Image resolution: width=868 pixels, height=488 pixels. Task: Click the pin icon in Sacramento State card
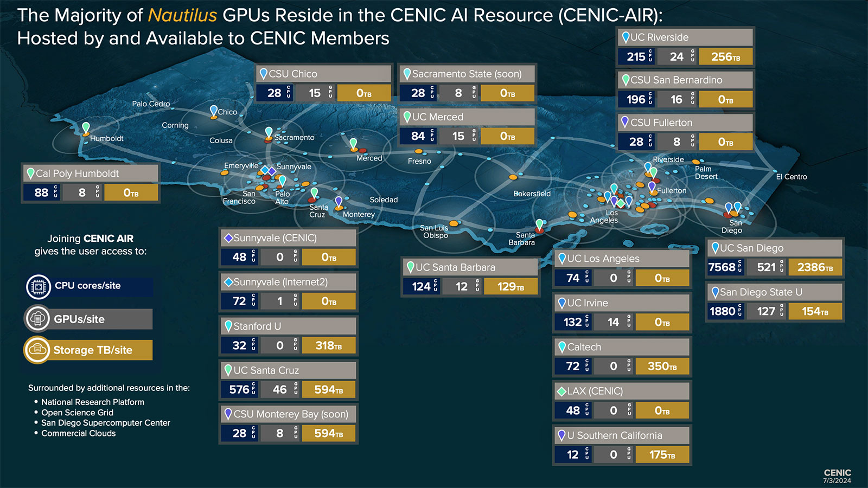click(x=407, y=74)
